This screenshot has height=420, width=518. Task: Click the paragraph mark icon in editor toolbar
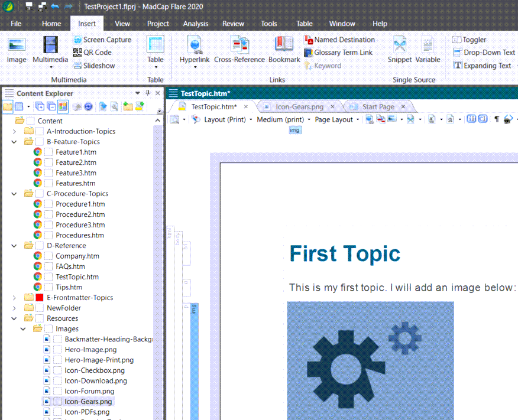497,119
